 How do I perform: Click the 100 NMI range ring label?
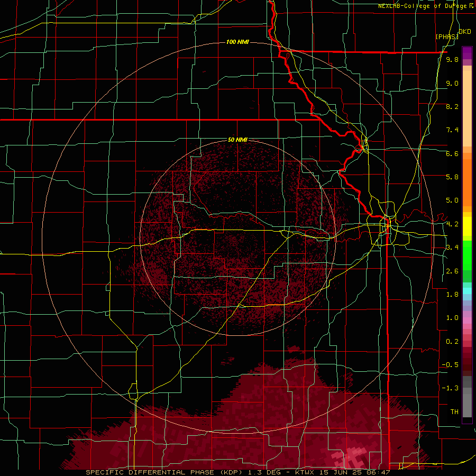point(237,42)
